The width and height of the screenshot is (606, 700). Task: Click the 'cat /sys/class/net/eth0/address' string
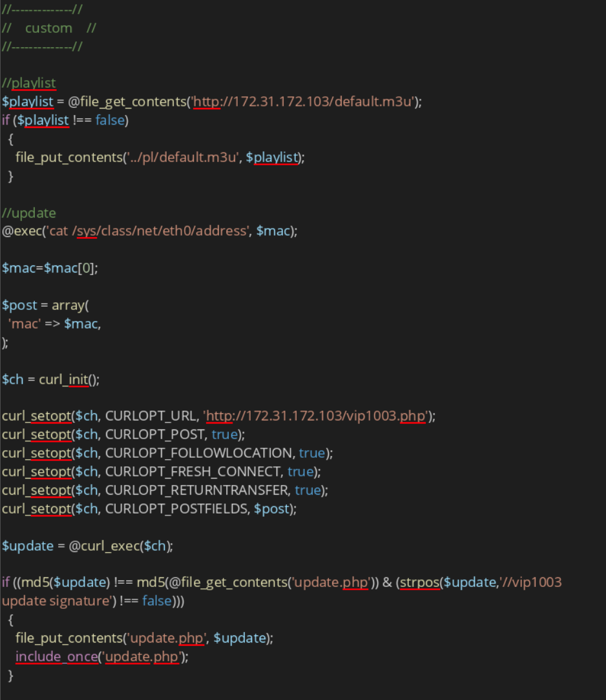(148, 231)
